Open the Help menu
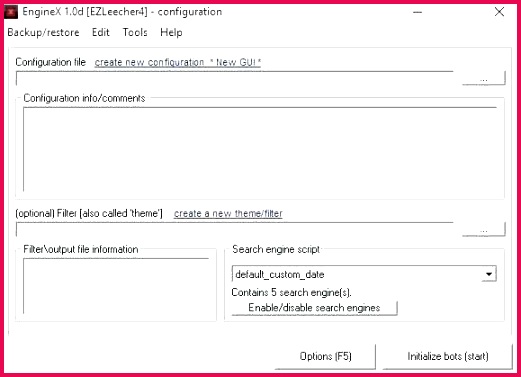The height and width of the screenshot is (377, 521). [171, 32]
